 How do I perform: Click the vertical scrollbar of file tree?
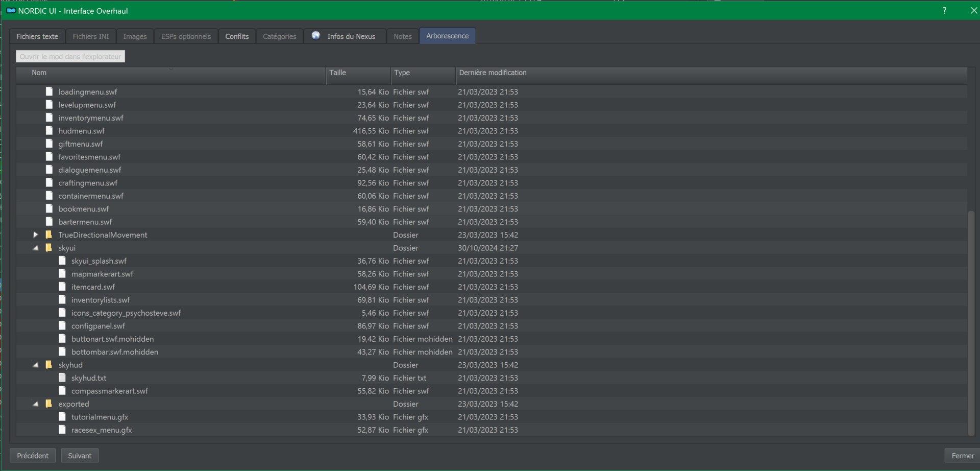pos(971,322)
